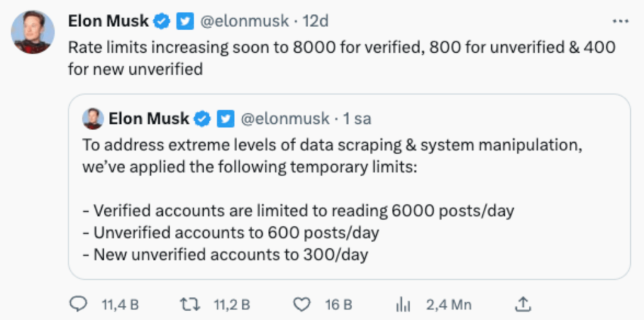This screenshot has height=320, width=644.
Task: Share the tweet using upload arrow icon
Action: point(521,304)
